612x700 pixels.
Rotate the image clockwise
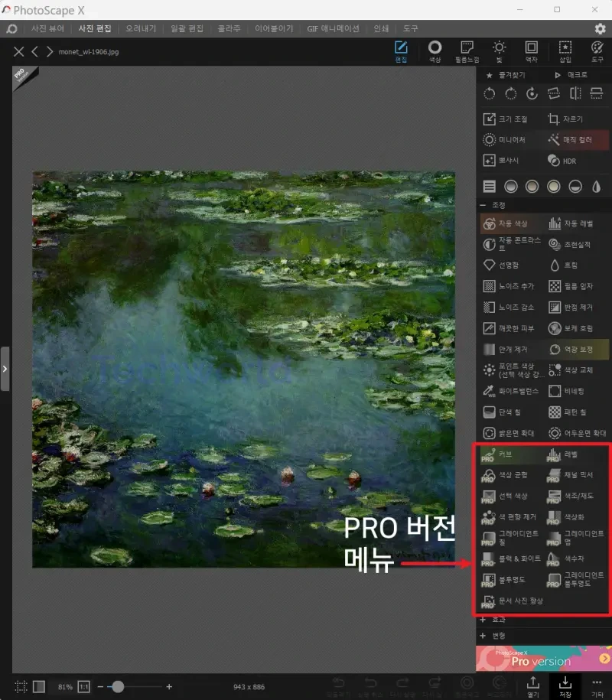coord(511,93)
